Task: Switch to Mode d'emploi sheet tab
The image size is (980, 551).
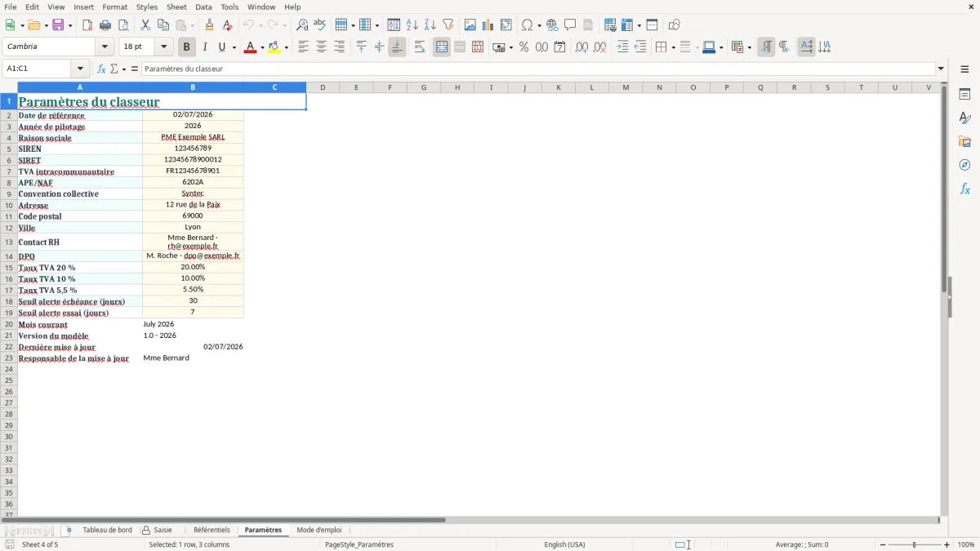Action: [x=319, y=530]
